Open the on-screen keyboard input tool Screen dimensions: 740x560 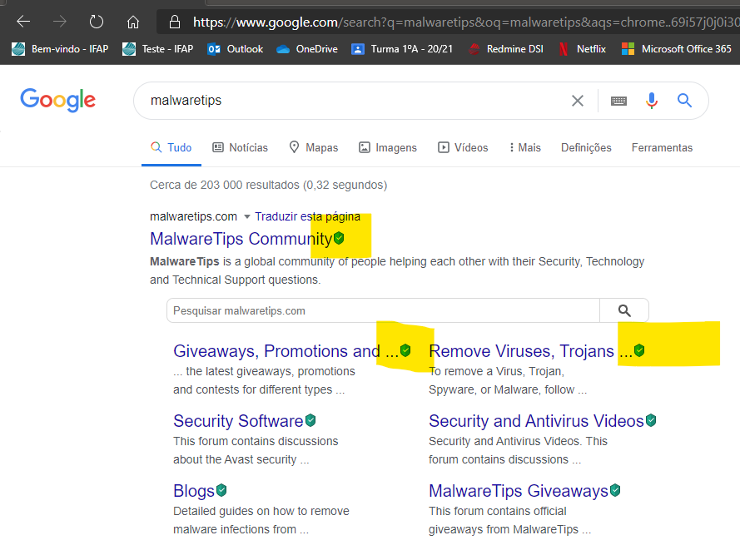pos(618,101)
